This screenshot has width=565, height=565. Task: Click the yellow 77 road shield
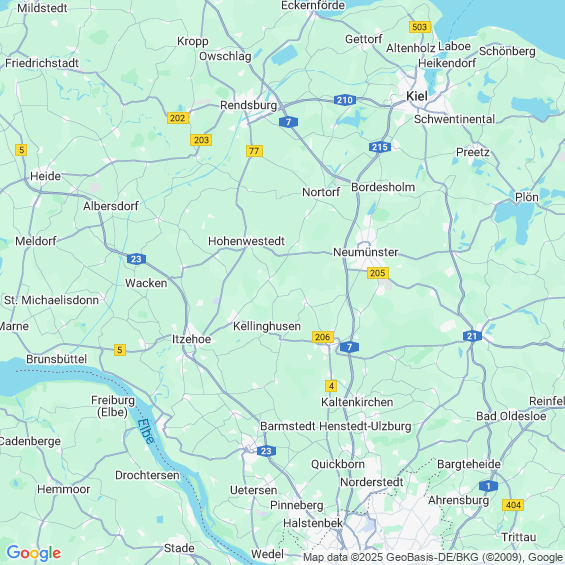tap(254, 151)
